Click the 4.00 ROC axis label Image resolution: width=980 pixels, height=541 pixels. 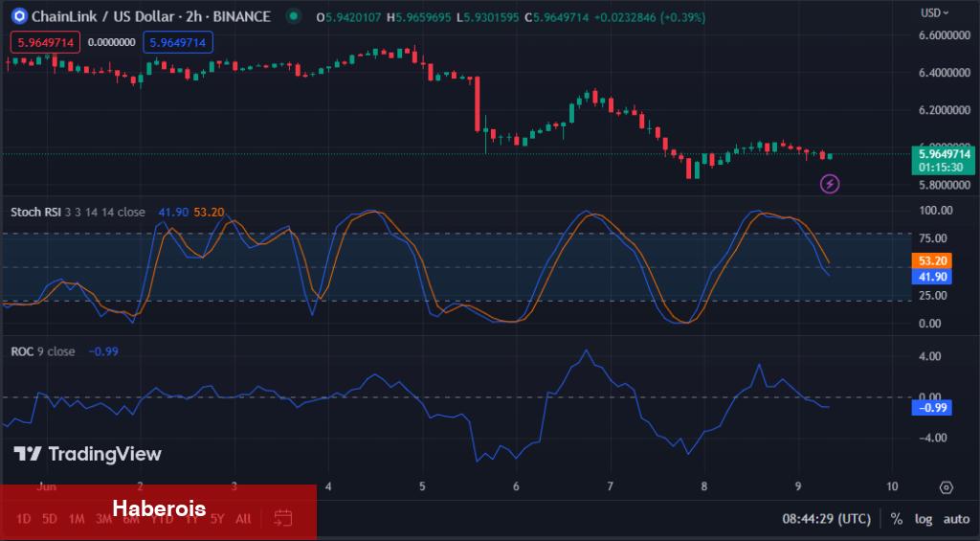click(x=929, y=356)
